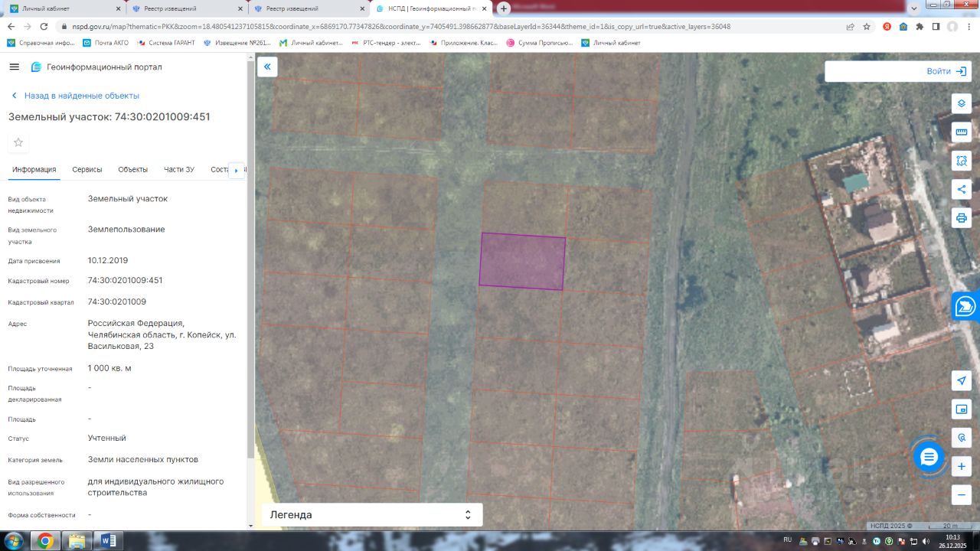
Task: Open the round blue chat support button
Action: click(x=929, y=457)
